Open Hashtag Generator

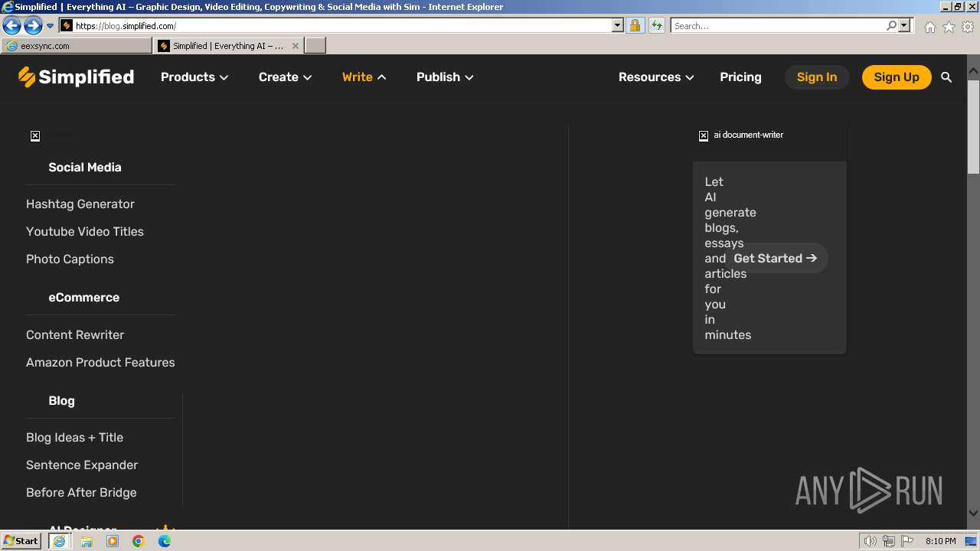(80, 204)
